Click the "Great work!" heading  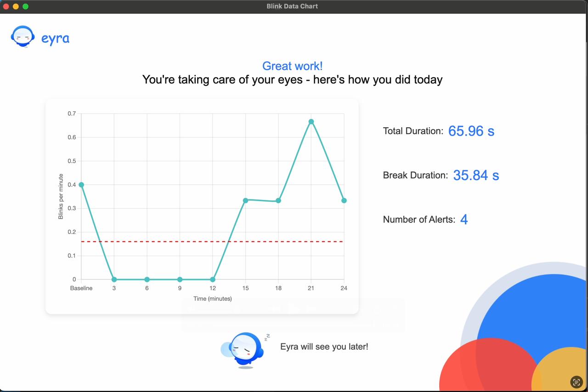[x=293, y=66]
